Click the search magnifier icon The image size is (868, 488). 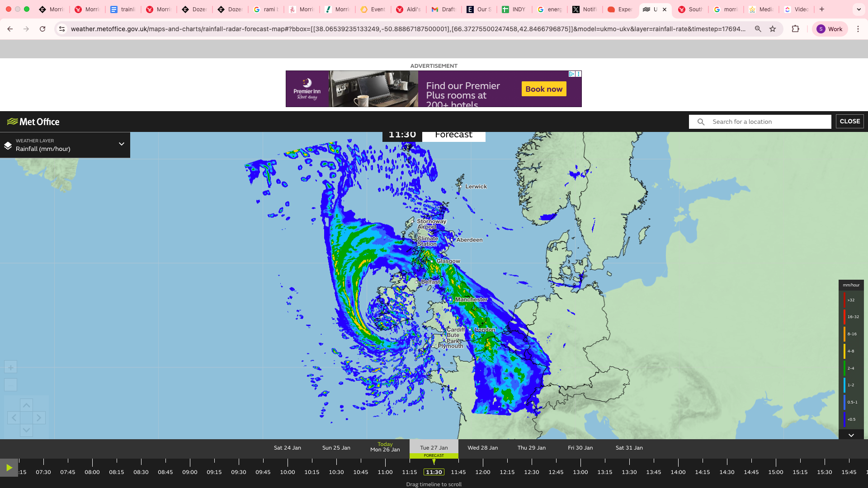coord(700,122)
